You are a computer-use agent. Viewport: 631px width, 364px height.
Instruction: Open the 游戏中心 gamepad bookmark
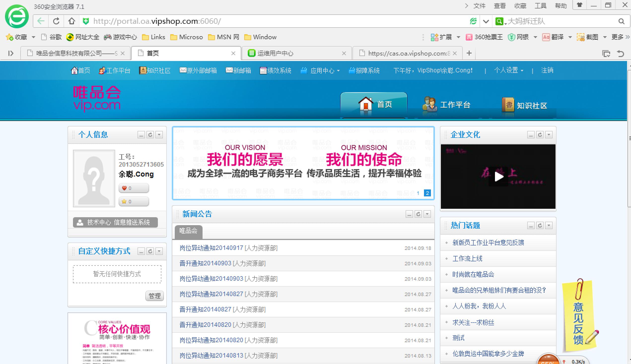pyautogui.click(x=120, y=37)
